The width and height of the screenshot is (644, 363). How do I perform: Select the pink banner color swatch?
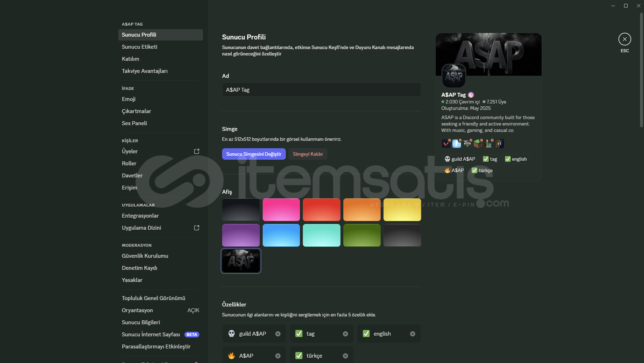pos(281,210)
